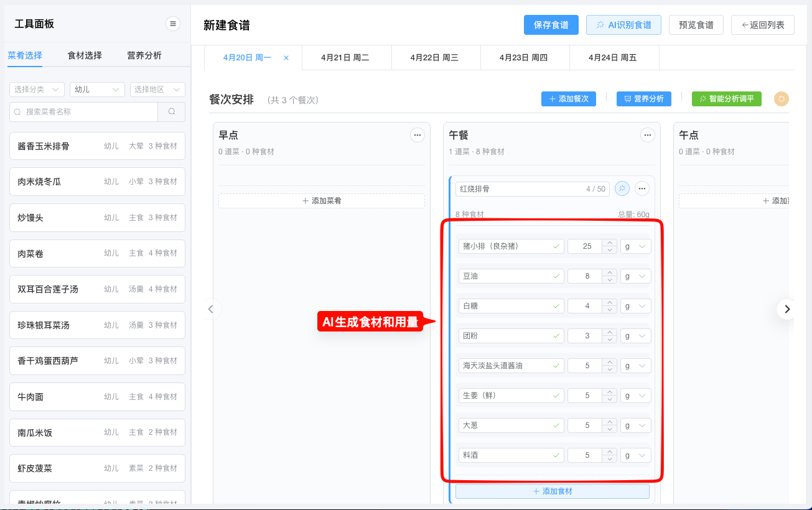Click the hamburger icon in the 工具面板 header

(x=173, y=23)
